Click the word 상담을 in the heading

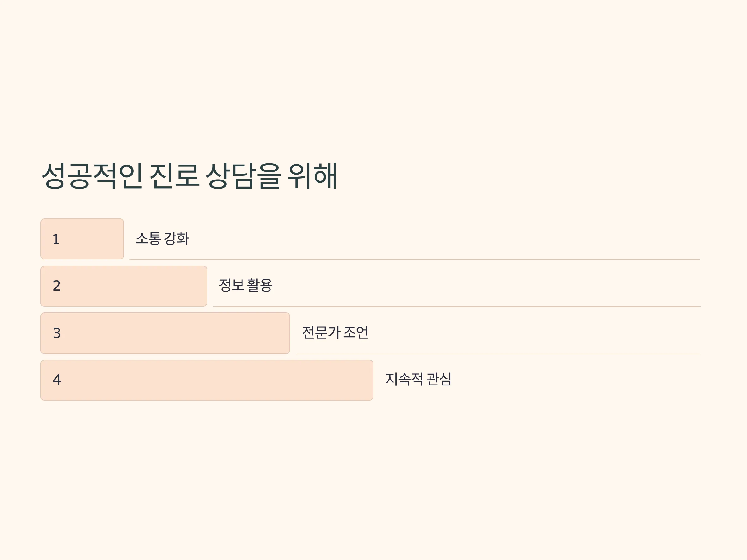tap(243, 175)
